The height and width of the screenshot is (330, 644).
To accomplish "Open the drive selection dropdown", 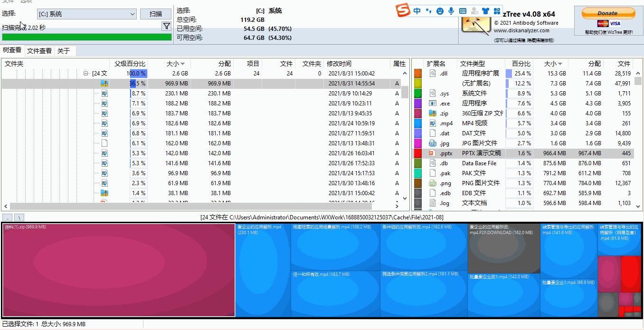I will pyautogui.click(x=133, y=14).
